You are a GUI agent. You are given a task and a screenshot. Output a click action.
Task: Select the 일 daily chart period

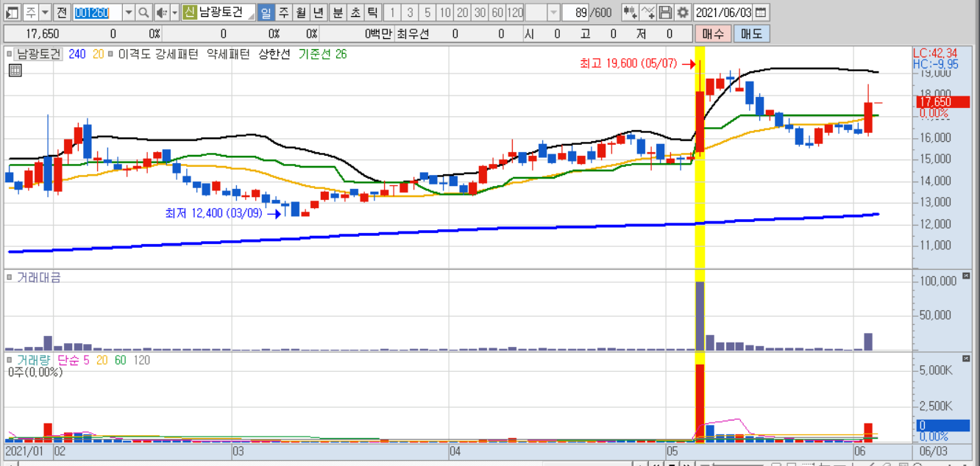pos(266,12)
